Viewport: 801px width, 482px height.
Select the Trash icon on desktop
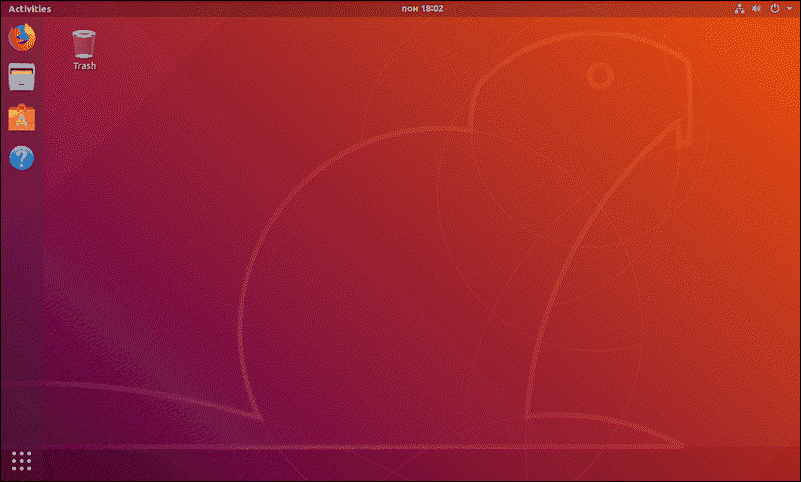(84, 43)
